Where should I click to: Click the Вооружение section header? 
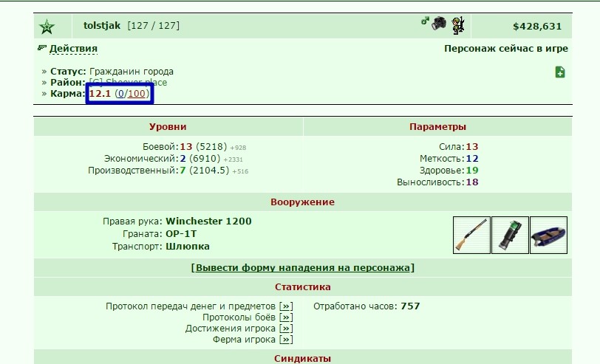(303, 202)
